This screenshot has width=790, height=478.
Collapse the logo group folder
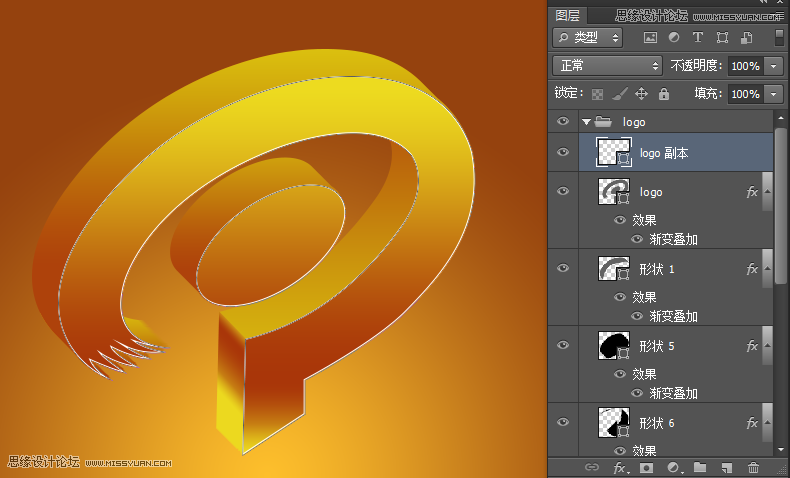[x=586, y=122]
